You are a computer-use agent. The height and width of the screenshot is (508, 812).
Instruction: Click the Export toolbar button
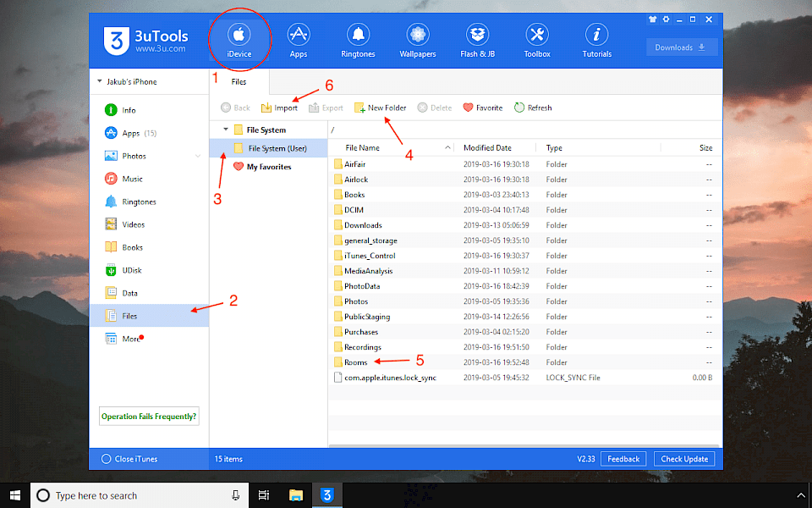pyautogui.click(x=326, y=108)
